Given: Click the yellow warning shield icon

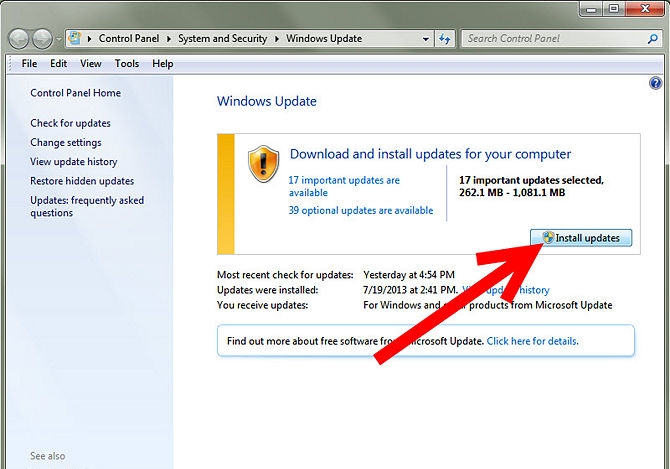Looking at the screenshot, I should click(x=263, y=164).
